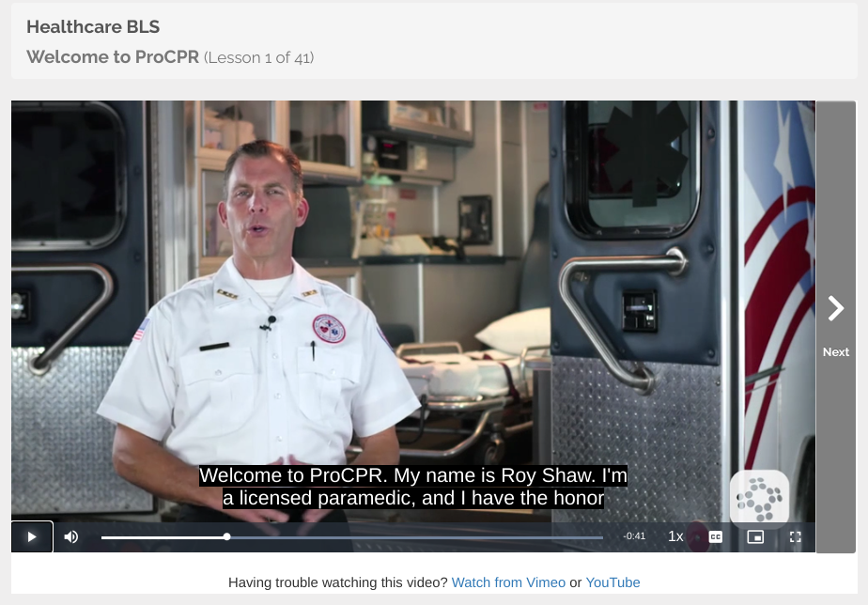
Task: Click the white chevron arrow above Next
Action: (x=836, y=308)
